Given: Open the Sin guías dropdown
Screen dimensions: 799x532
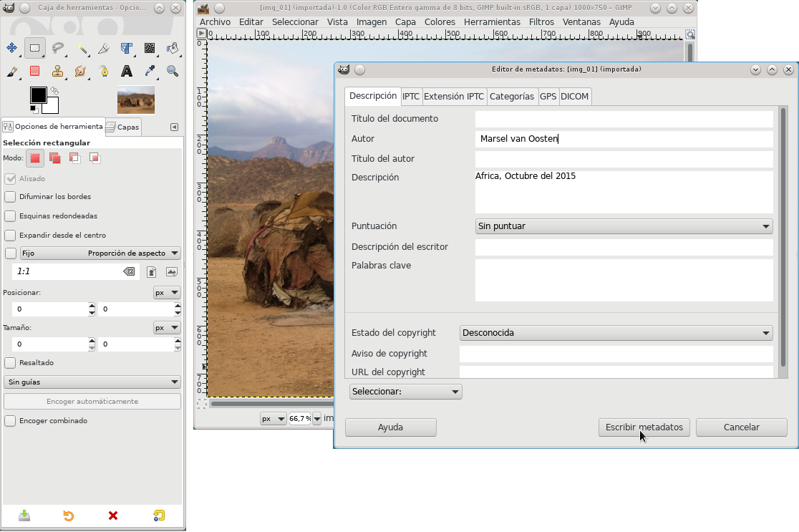Looking at the screenshot, I should click(92, 382).
